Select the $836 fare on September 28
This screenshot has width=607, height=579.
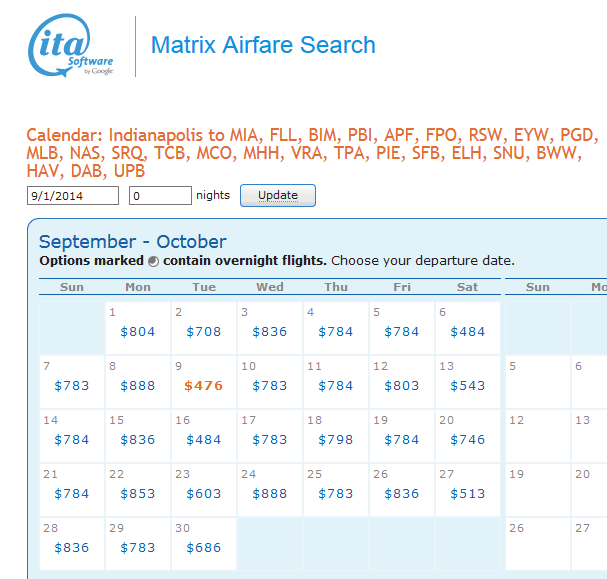(x=72, y=547)
